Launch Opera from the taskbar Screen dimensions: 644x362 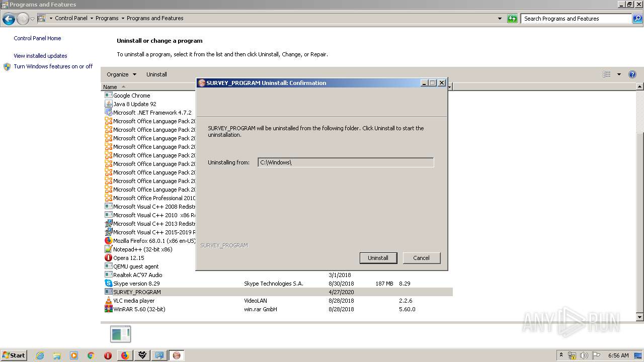[108, 355]
